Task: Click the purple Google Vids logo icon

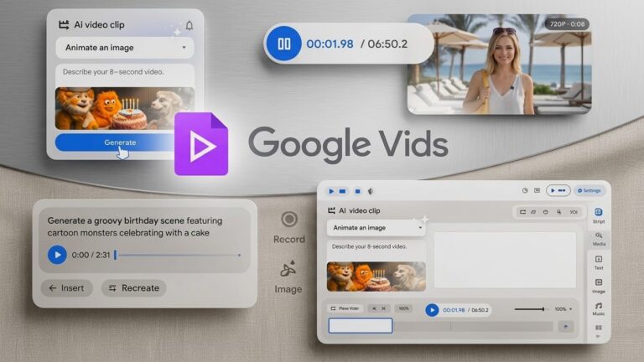Action: 201,143
